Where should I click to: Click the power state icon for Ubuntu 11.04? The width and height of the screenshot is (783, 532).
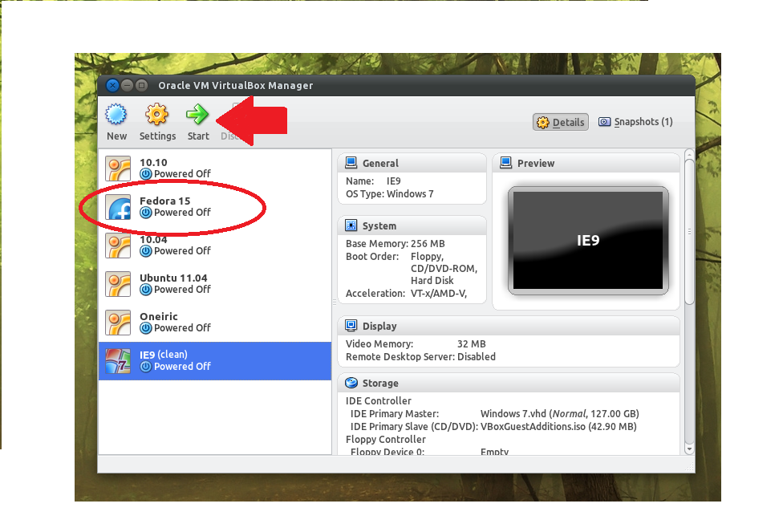click(146, 289)
